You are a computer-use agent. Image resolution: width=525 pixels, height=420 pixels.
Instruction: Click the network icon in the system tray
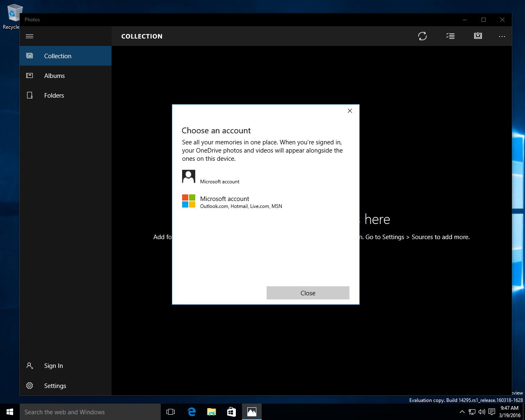[472, 412]
